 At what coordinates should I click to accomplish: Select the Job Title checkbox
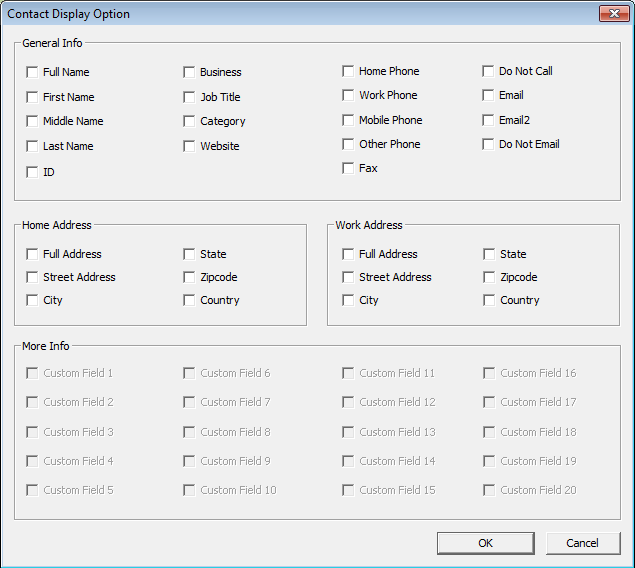tap(190, 97)
